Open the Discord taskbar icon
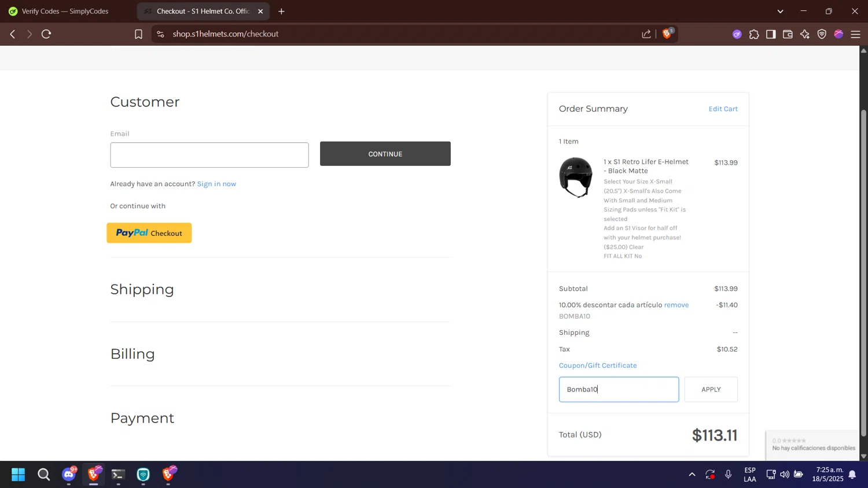This screenshot has height=488, width=868. (x=69, y=475)
